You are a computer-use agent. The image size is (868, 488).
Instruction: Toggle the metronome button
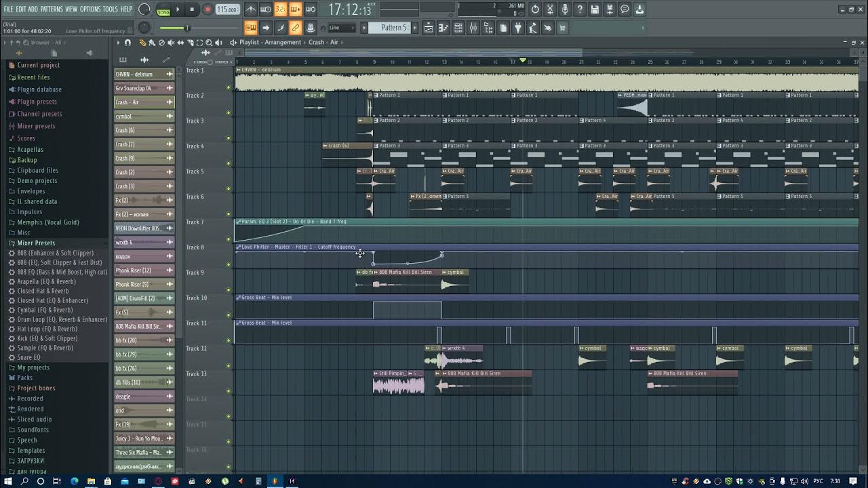coord(251,9)
